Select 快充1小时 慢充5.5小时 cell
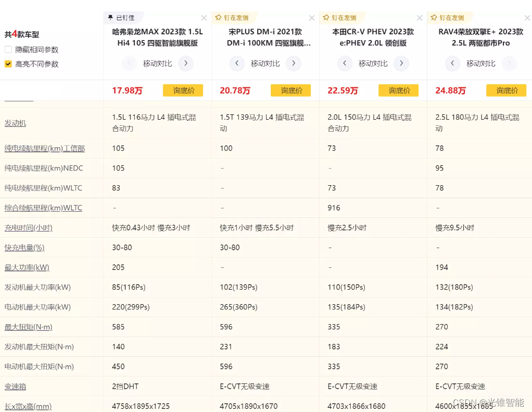Viewport: 532px width, 412px height. point(257,228)
